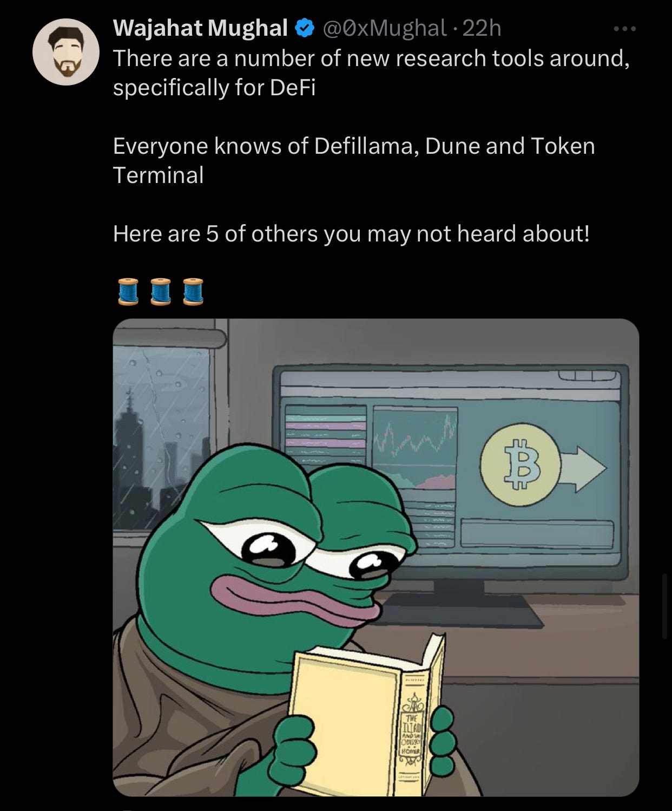672x811 pixels.
Task: Open the attached Pepe image
Action: point(376,557)
